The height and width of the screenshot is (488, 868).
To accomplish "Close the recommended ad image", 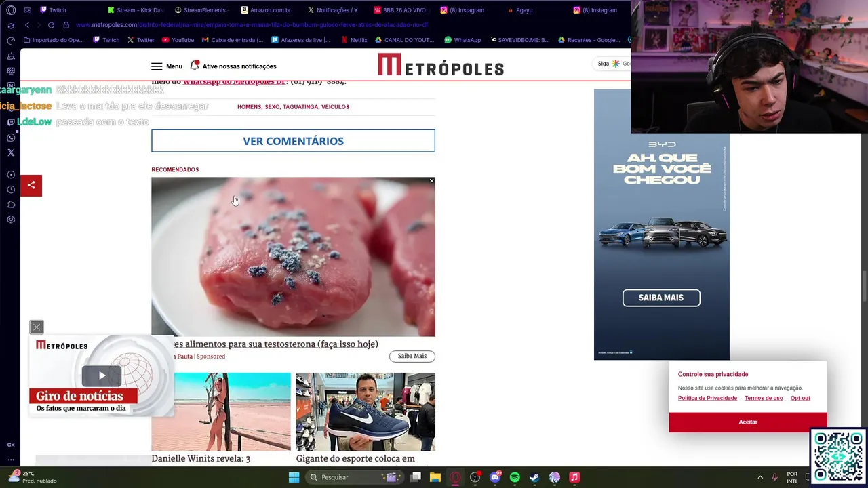I will coord(431,181).
